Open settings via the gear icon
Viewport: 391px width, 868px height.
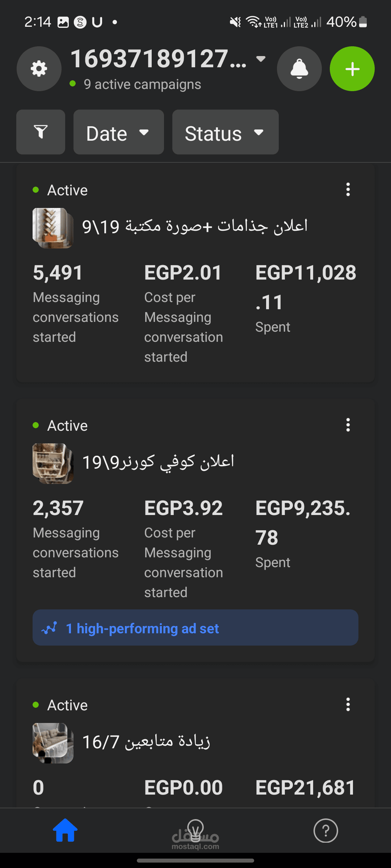pos(39,69)
